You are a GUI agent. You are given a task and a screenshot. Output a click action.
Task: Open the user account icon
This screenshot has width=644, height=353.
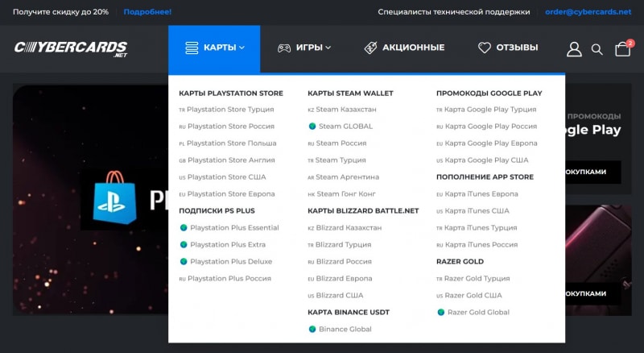(x=574, y=49)
